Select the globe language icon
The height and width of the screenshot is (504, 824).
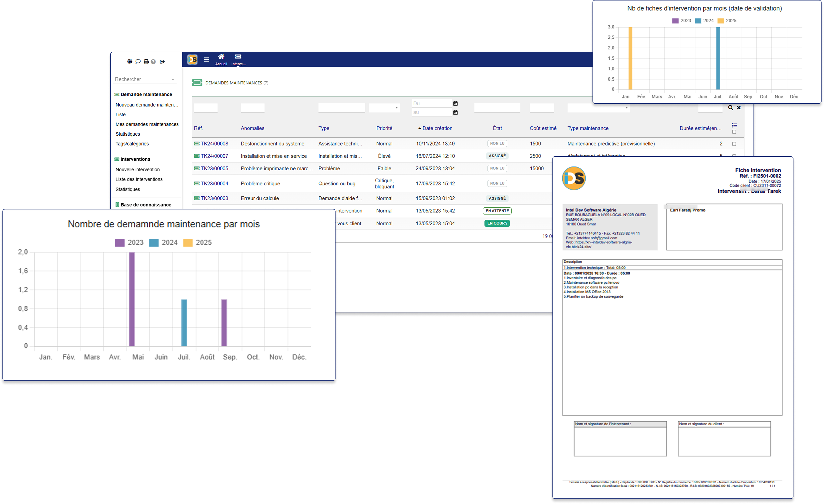(x=129, y=61)
